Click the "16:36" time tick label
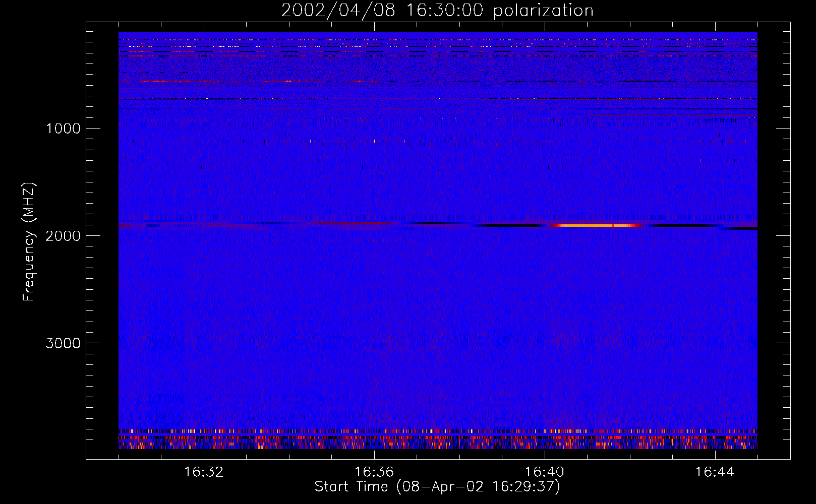Screen dimensions: 816x504 click(374, 472)
